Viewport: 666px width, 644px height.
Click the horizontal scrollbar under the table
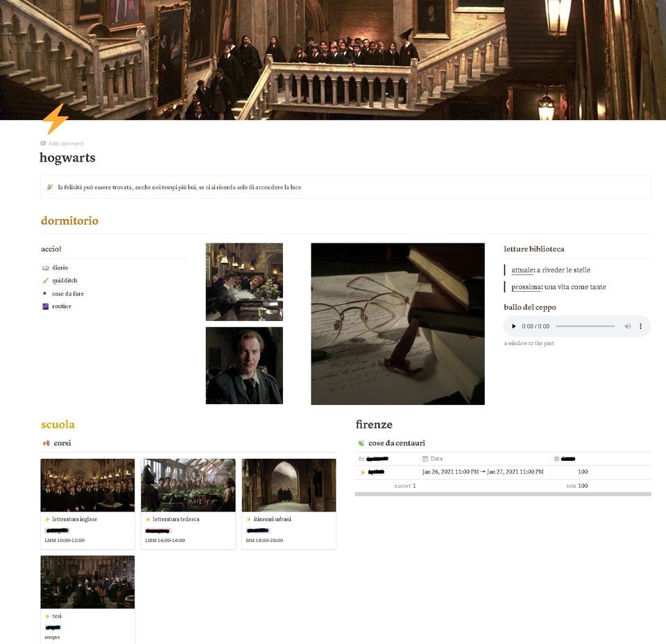[503, 494]
